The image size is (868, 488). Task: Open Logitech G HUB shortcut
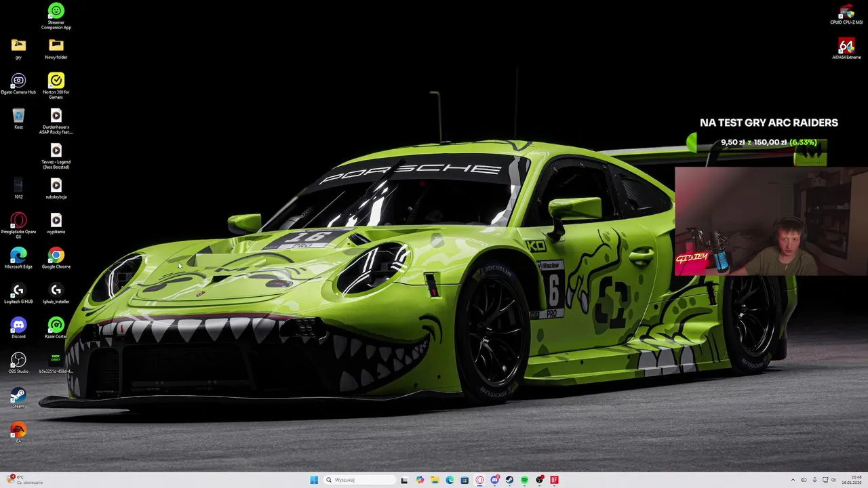point(18,293)
